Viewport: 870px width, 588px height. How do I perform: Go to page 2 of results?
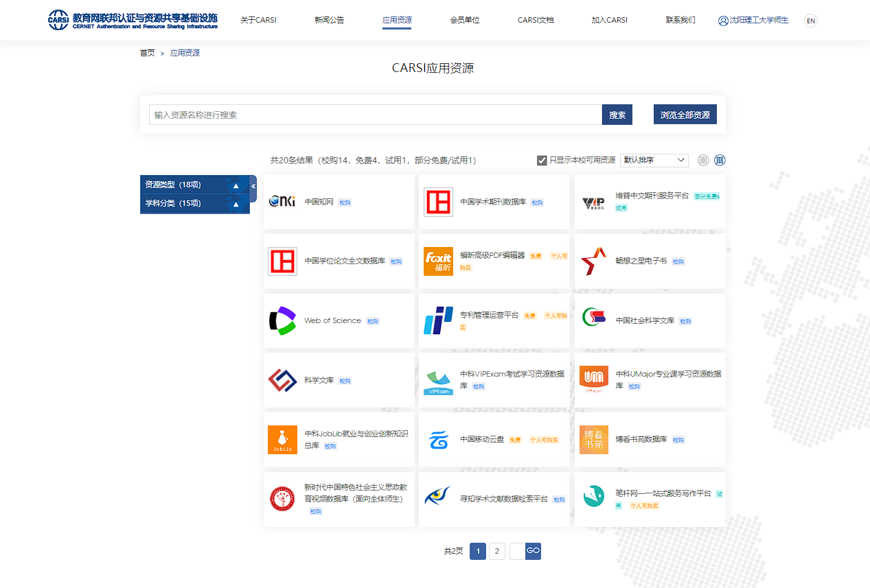[497, 551]
